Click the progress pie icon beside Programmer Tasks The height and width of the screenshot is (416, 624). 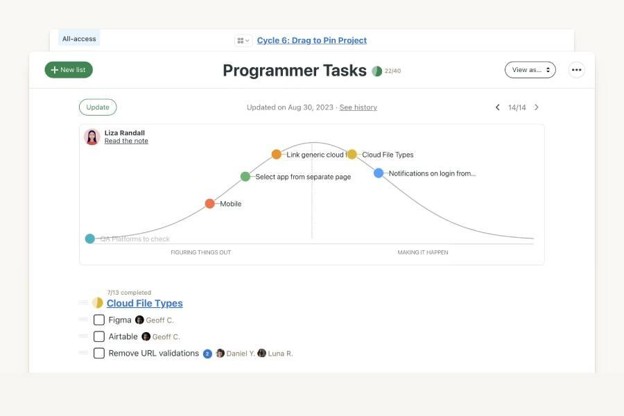coord(376,71)
